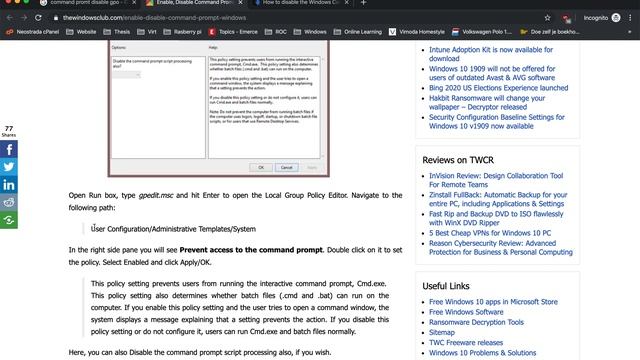The width and height of the screenshot is (640, 360).
Task: Open the Zinstall FullBack review link
Action: [x=498, y=199]
